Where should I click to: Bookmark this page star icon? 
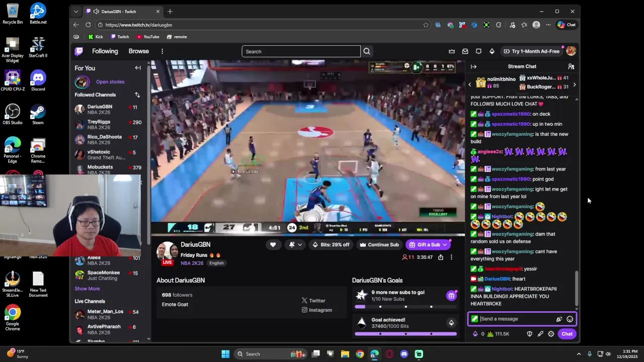pos(426,25)
